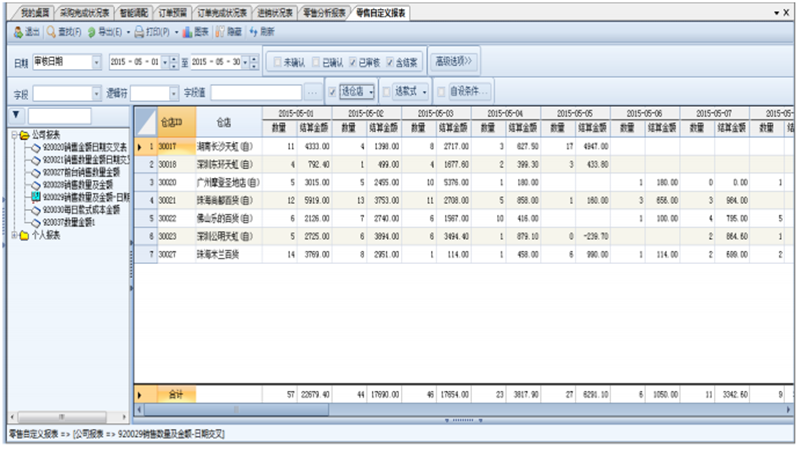The width and height of the screenshot is (800, 449).
Task: Click the 高级选项>> button
Action: (x=457, y=62)
